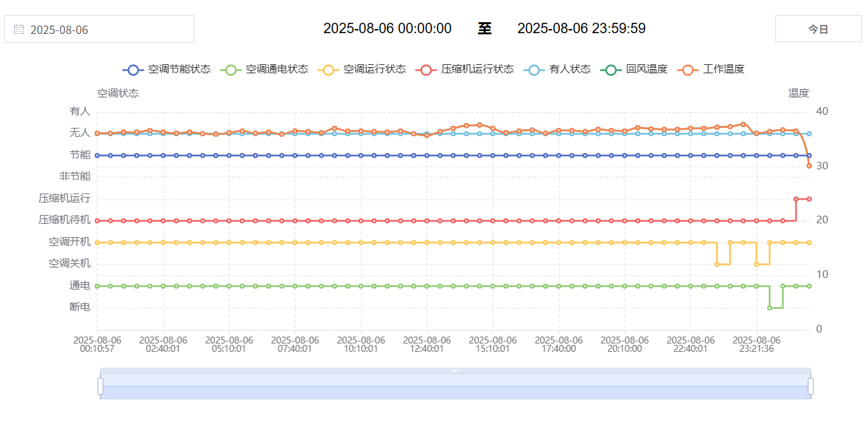Click the final orange temperature point at 30
The image size is (868, 423).
coord(809,166)
